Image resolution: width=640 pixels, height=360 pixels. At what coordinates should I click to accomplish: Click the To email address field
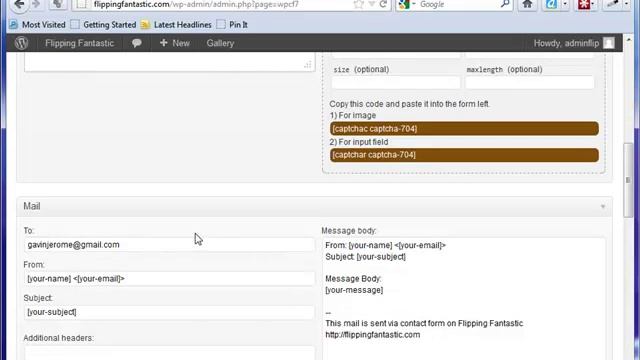169,245
